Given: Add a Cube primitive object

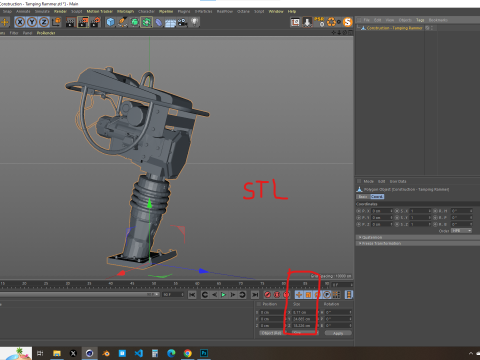Looking at the screenshot, I should [x=110, y=22].
